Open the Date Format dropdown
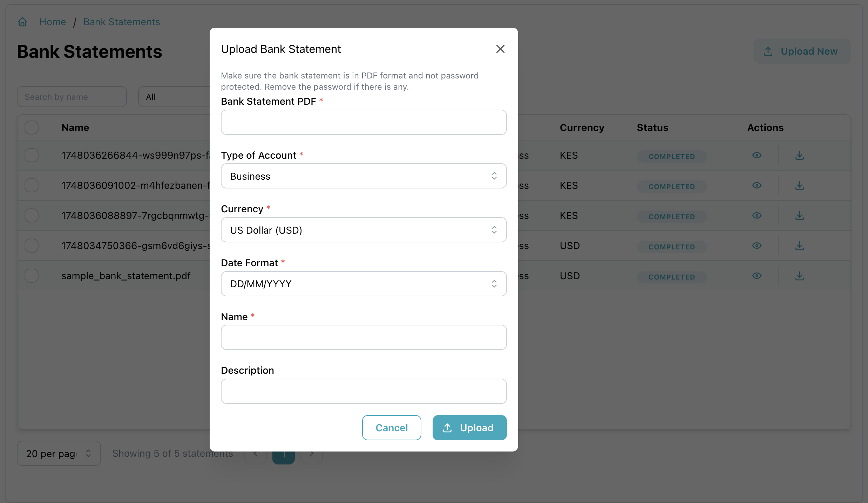The width and height of the screenshot is (868, 503). coord(363,284)
